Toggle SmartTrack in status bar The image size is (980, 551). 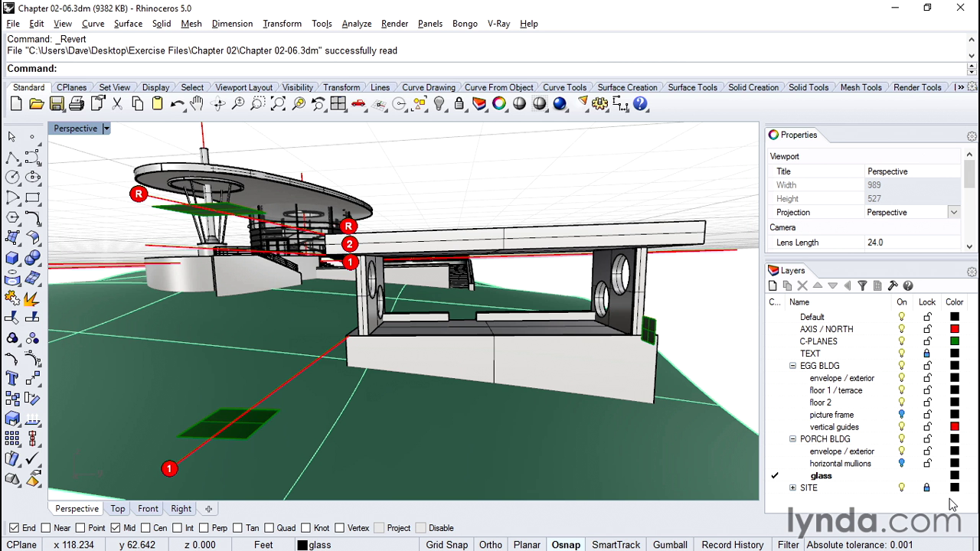pos(616,545)
